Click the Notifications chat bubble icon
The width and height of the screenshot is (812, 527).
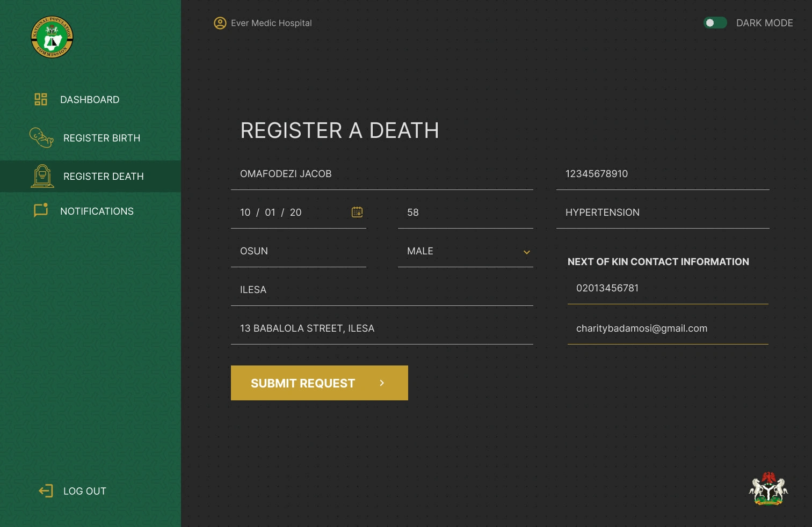pos(41,210)
